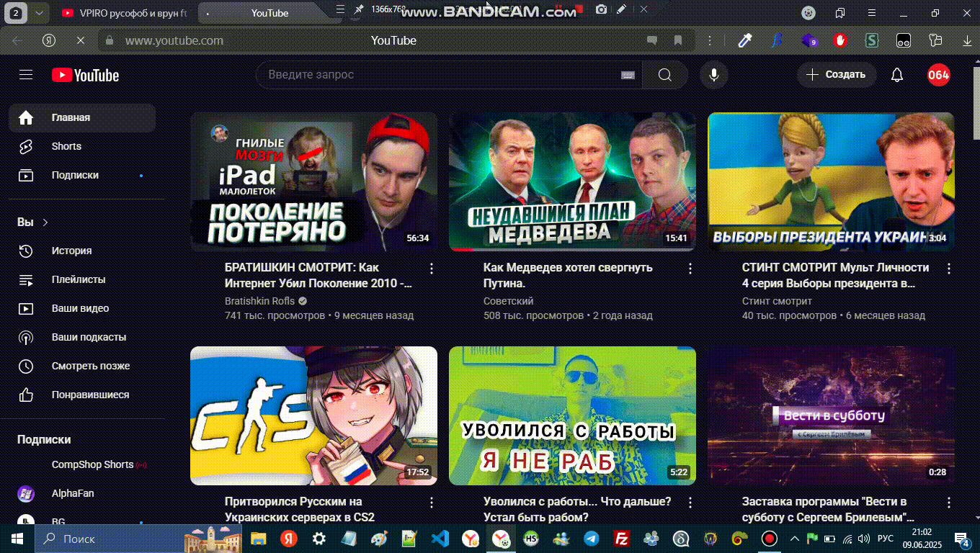Image resolution: width=980 pixels, height=553 pixels.
Task: Play the ВЫБОРЫ ПРЕЗИДЕНТА УКРАИНЫ thumbnail
Action: point(831,181)
